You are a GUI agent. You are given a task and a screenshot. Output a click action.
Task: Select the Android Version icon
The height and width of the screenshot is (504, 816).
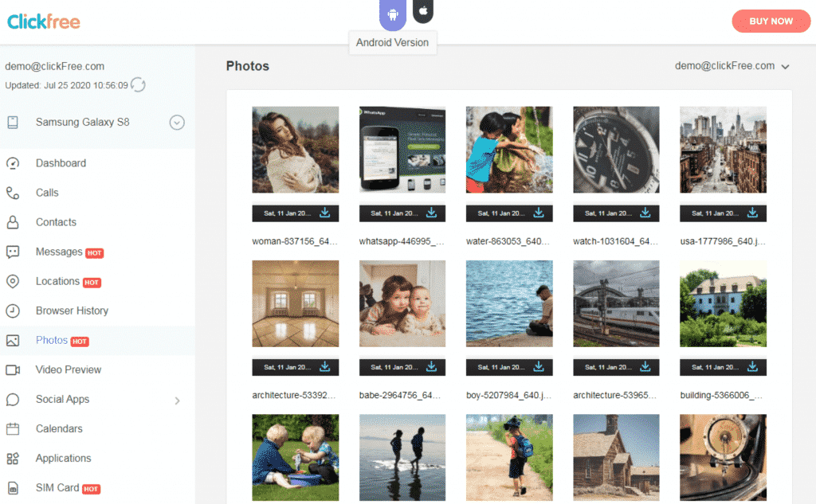point(393,12)
